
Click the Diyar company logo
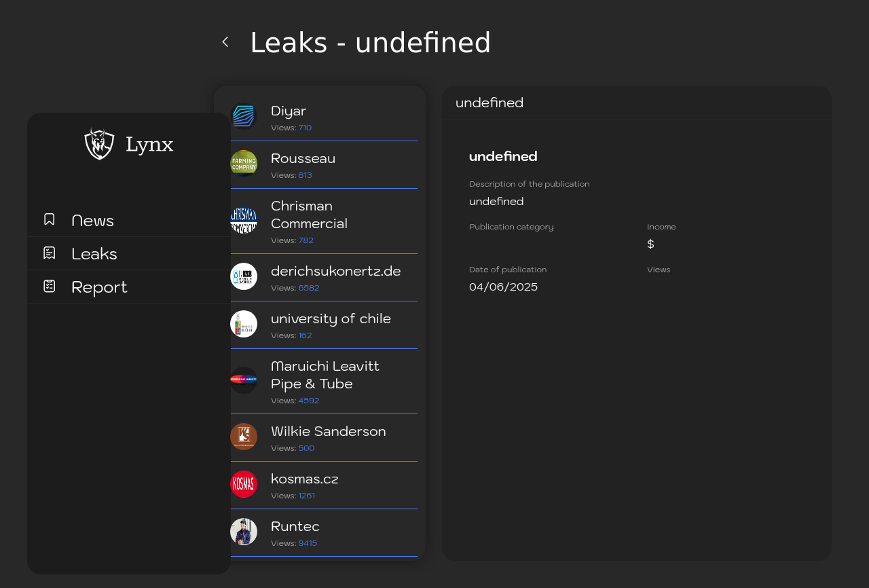point(244,116)
